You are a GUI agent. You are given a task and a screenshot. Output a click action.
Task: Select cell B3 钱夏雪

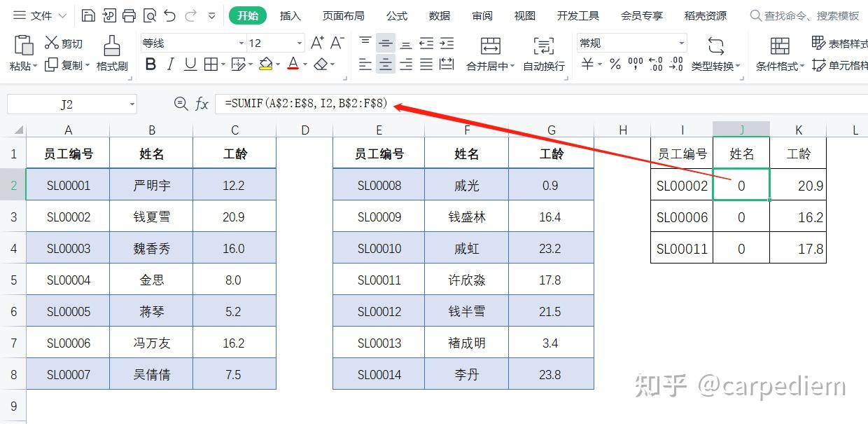(x=151, y=217)
